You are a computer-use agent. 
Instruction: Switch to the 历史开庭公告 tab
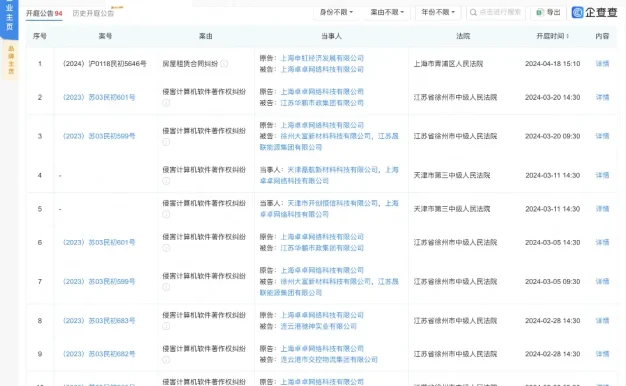click(93, 13)
